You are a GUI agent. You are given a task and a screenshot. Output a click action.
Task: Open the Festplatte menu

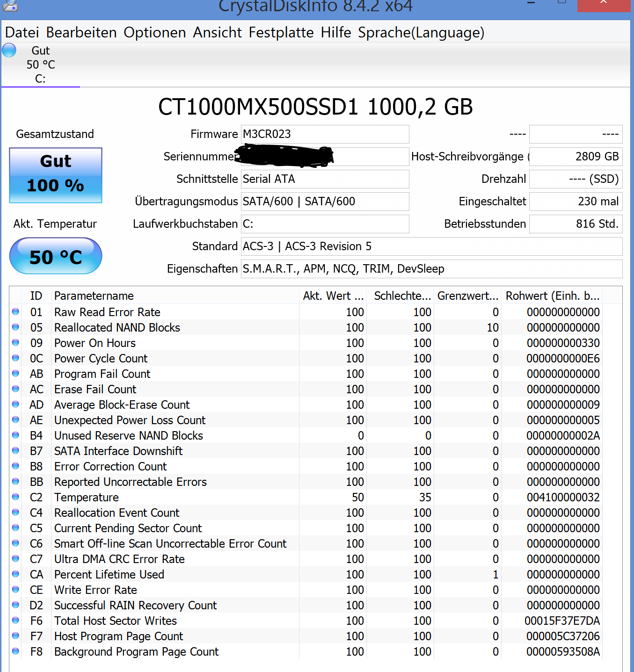coord(281,33)
